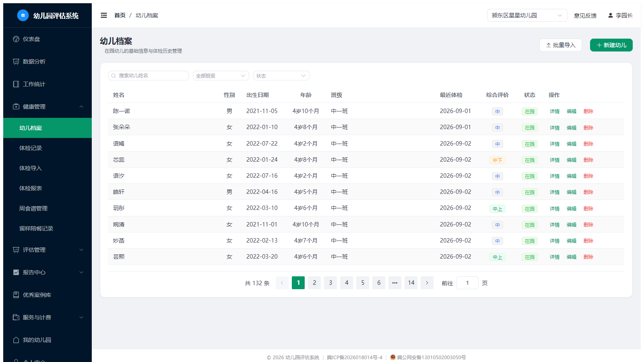This screenshot has height=362, width=644.
Task: Click 删除 for 芯蕊
Action: [588, 160]
